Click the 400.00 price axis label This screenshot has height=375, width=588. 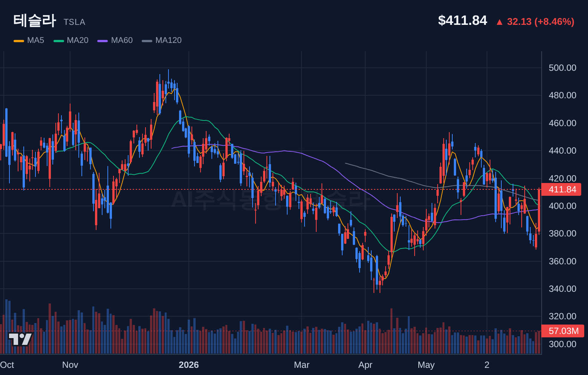pos(562,206)
